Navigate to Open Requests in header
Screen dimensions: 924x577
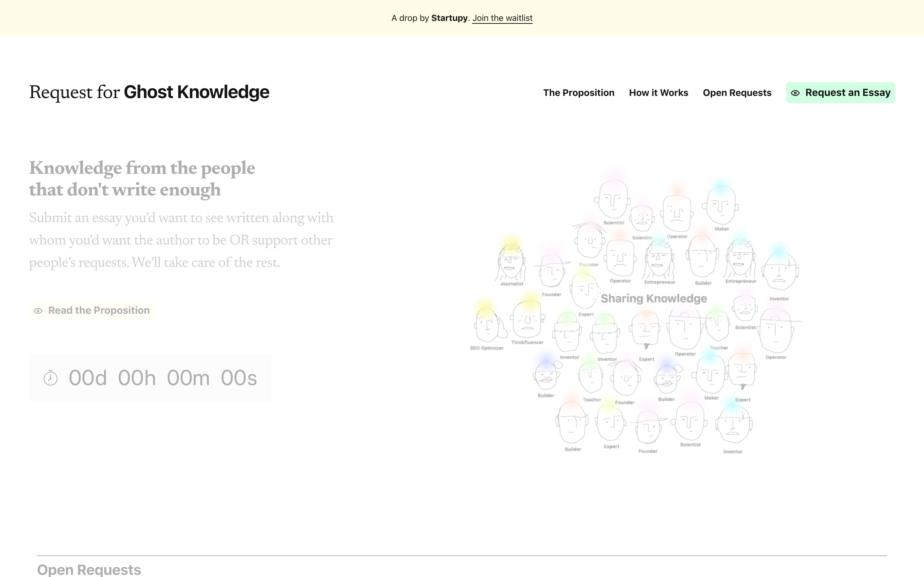tap(737, 93)
